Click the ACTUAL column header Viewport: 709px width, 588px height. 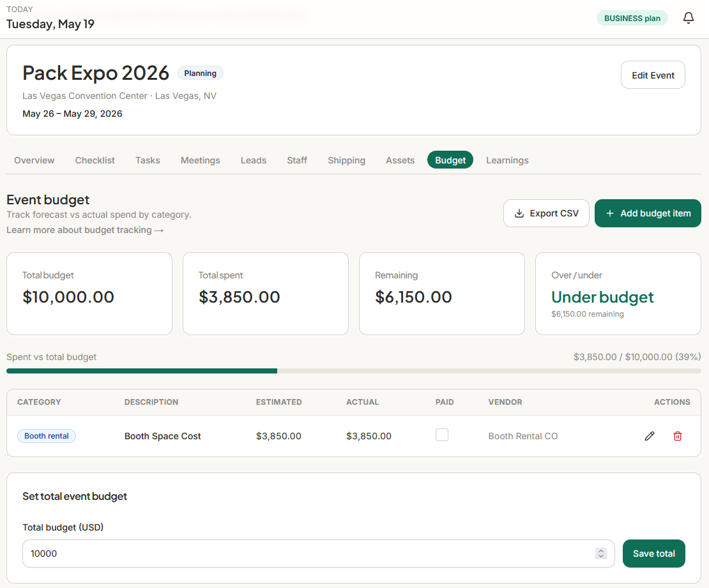pyautogui.click(x=363, y=402)
